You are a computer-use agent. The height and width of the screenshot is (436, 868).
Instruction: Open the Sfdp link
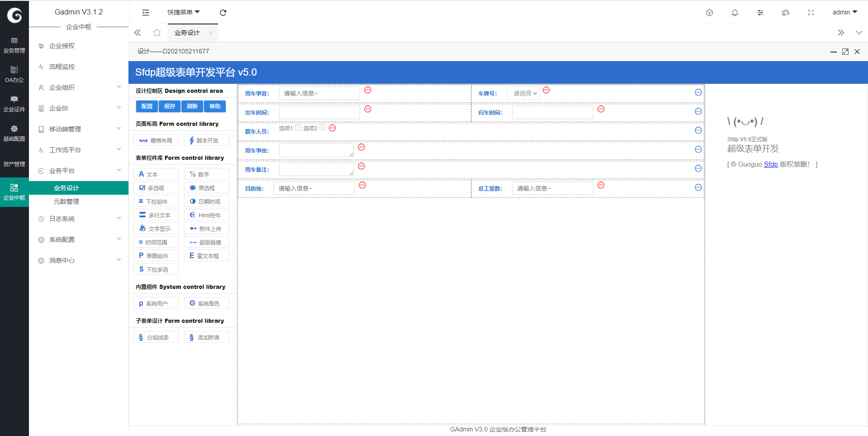click(x=770, y=164)
